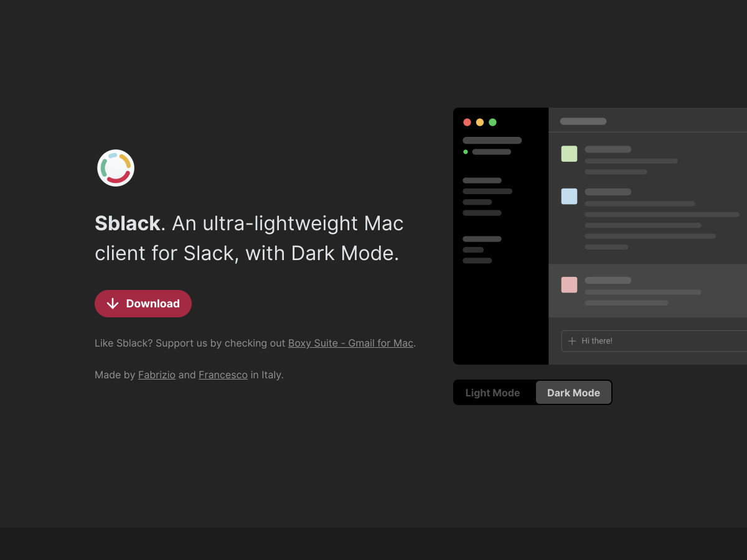Click the Sblack circular logo icon
The width and height of the screenshot is (747, 560).
116,168
